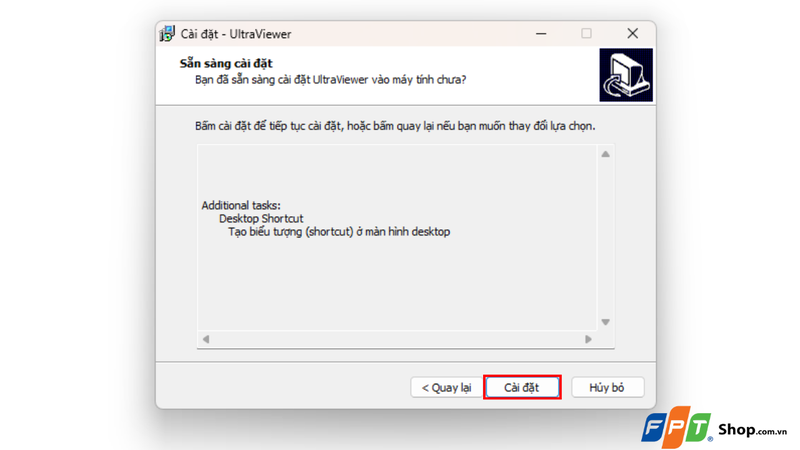The width and height of the screenshot is (800, 450).
Task: Click the scroll right arrow in summary box
Action: (588, 339)
